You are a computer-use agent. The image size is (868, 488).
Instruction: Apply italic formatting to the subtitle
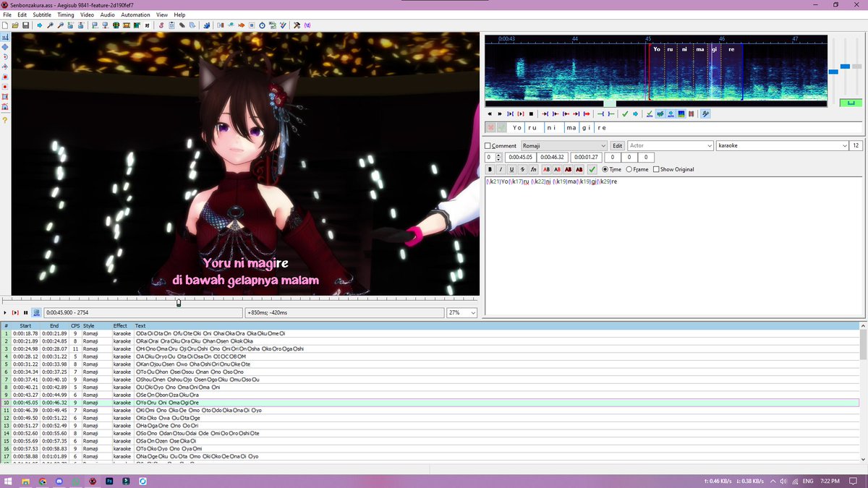point(501,169)
